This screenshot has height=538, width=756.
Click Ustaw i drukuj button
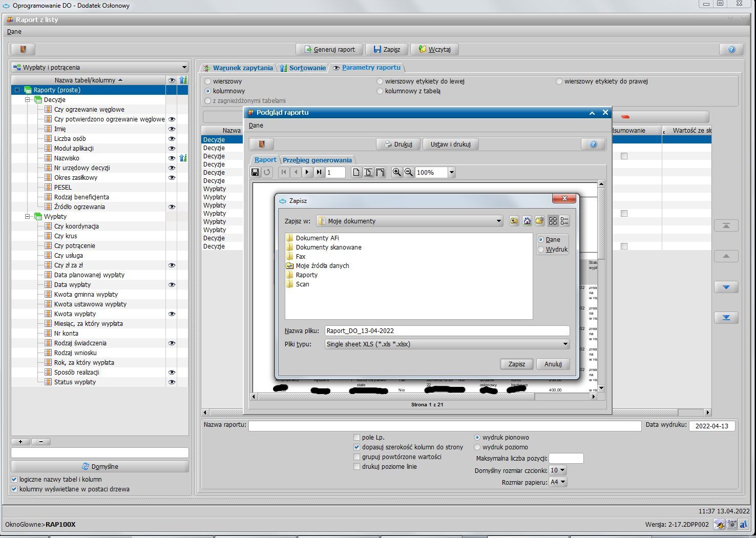[451, 144]
